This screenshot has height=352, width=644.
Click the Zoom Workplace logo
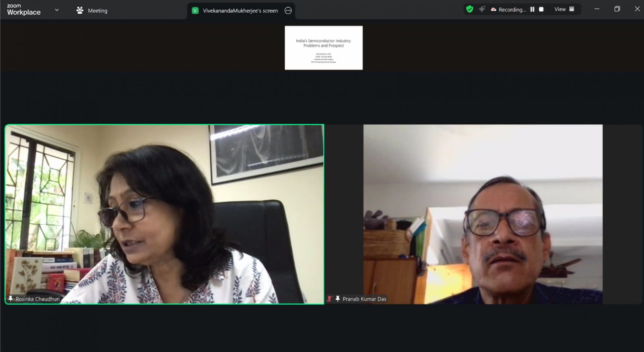click(x=23, y=10)
